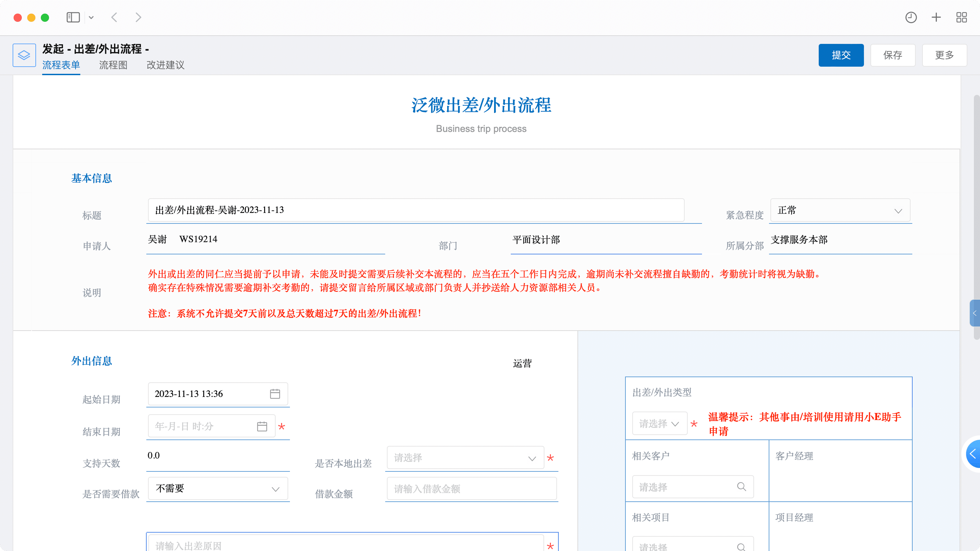Click the 运营 label text
980x551 pixels.
[x=522, y=364]
